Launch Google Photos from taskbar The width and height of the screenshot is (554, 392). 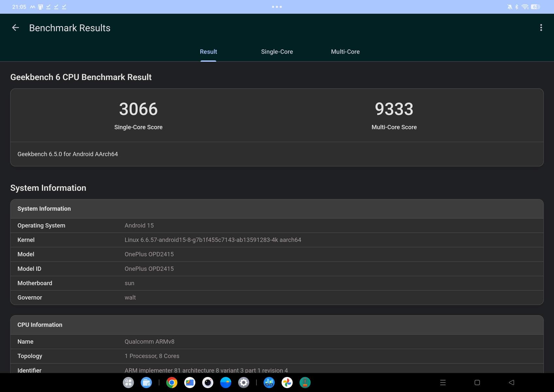287,383
